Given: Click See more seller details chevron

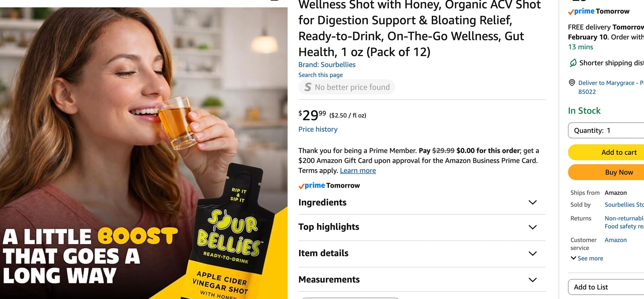Looking at the screenshot, I should click(x=573, y=258).
